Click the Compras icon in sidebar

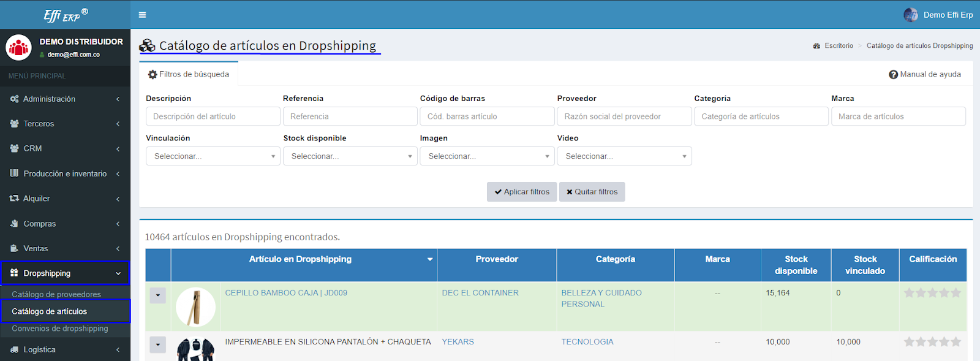point(14,224)
